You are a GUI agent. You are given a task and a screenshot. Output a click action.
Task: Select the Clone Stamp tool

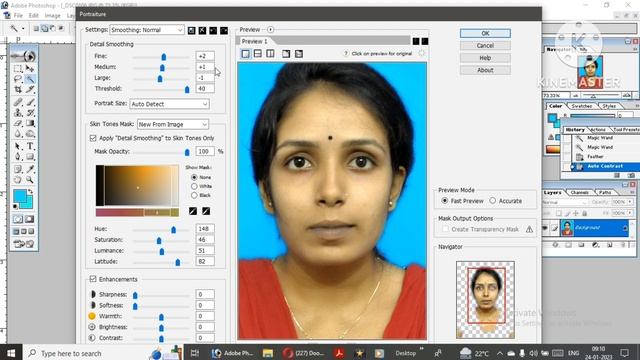pyautogui.click(x=18, y=113)
